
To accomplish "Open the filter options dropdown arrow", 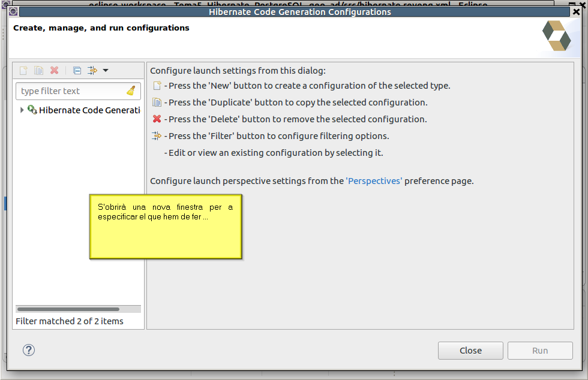I will 106,71.
